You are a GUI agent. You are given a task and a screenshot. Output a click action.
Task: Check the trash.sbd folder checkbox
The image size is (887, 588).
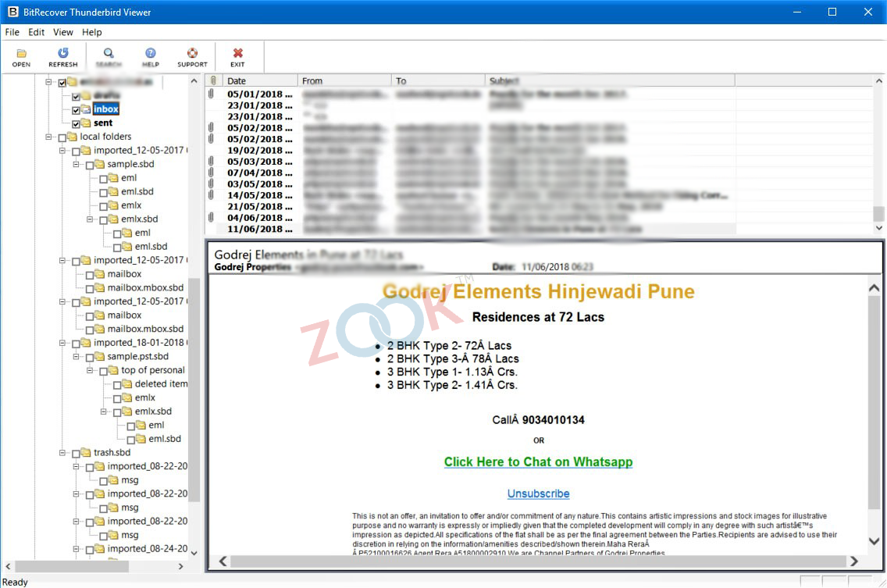tap(76, 454)
